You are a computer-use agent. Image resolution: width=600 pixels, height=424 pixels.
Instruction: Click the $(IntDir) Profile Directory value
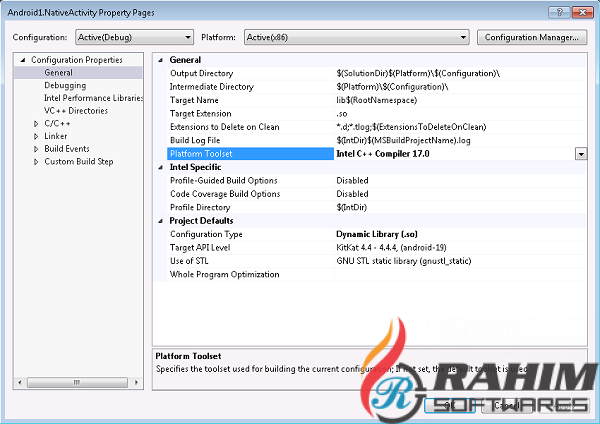352,207
